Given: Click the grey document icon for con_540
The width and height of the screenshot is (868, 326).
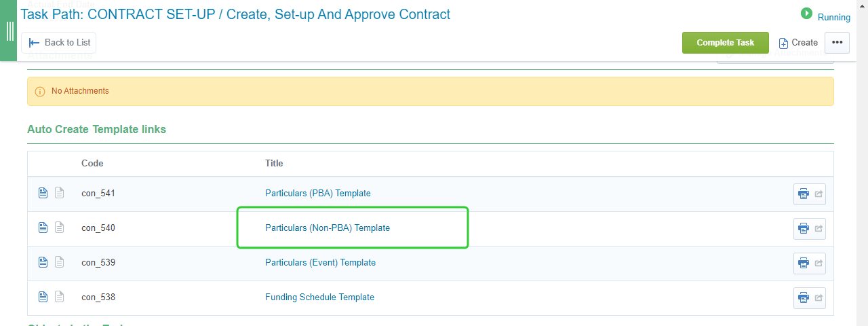Looking at the screenshot, I should tap(59, 228).
